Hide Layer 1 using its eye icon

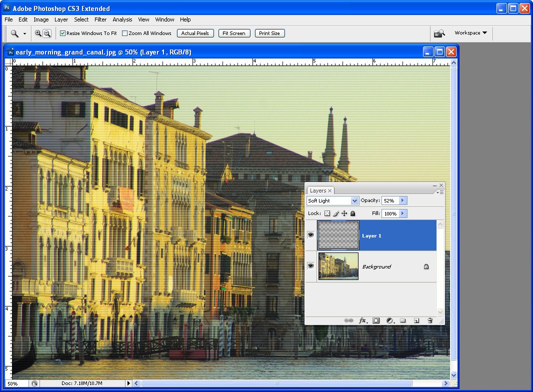tap(310, 235)
